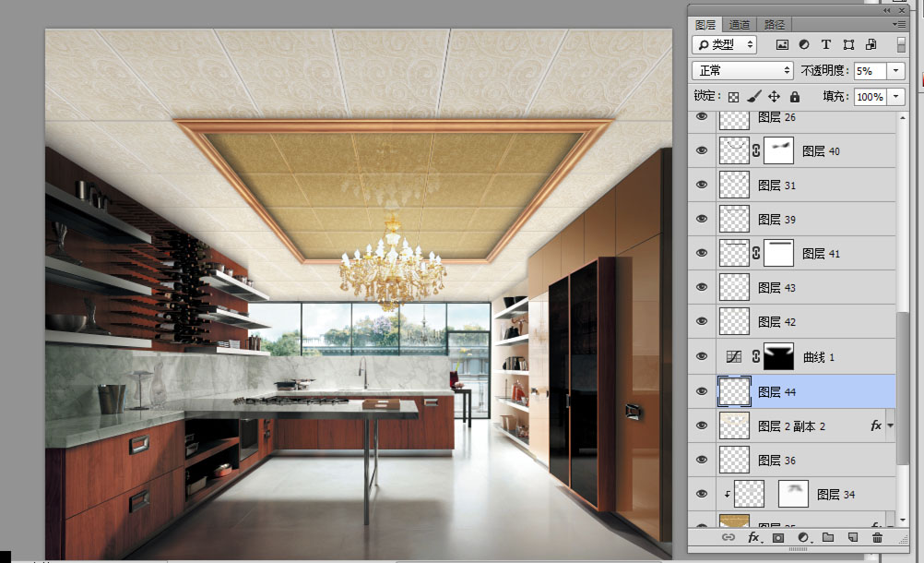Screen dimensions: 924x563
Task: Enable the adjustment layer filter icon
Action: point(804,45)
